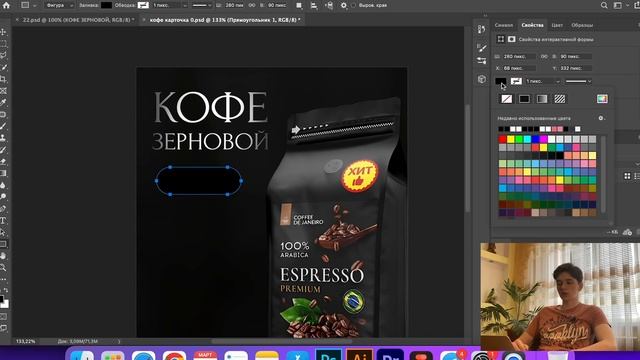Screen dimensions: 640x360
Task: Click the Заливка fill swatch in options bar
Action: click(x=106, y=5)
